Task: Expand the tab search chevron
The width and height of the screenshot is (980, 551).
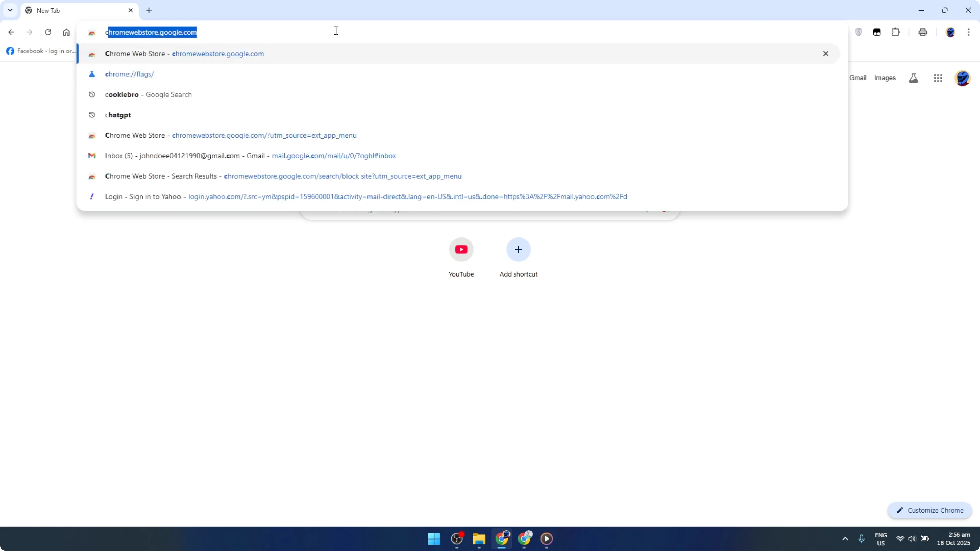Action: pyautogui.click(x=10, y=10)
